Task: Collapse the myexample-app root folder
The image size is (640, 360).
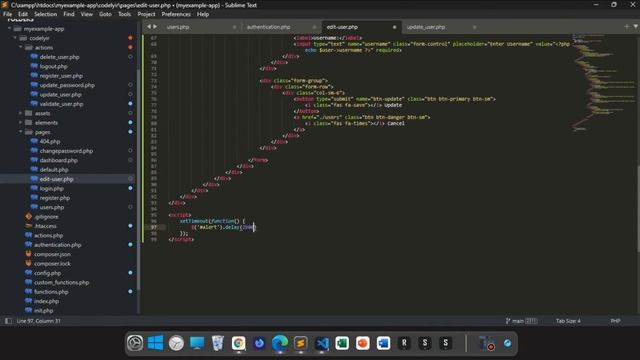Action: click(x=9, y=29)
